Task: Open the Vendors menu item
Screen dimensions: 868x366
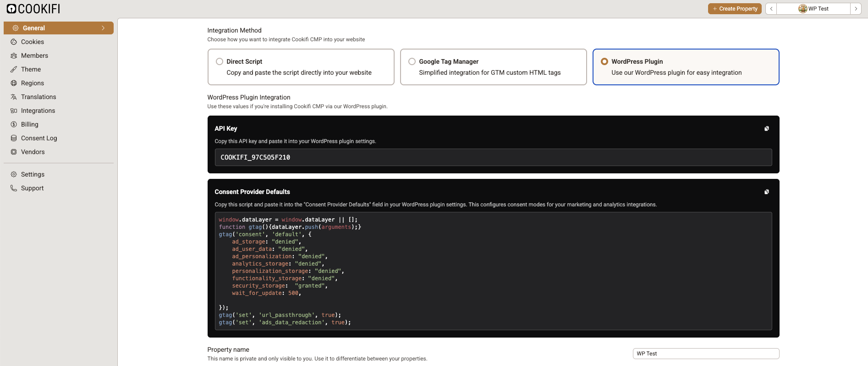Action: (x=59, y=152)
